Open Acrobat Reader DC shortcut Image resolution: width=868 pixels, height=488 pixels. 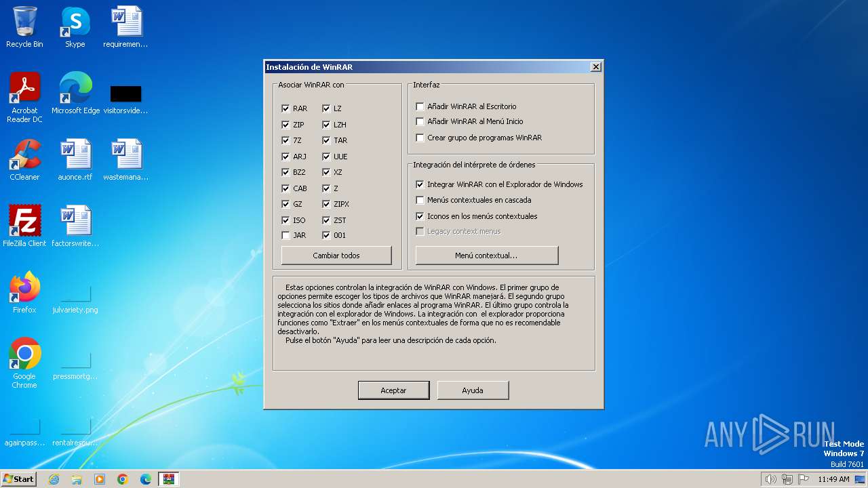tap(24, 97)
